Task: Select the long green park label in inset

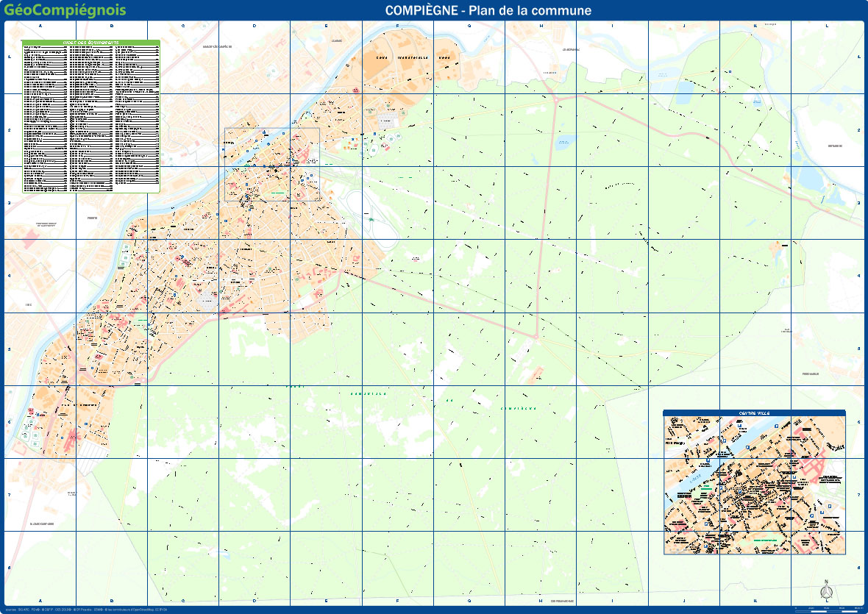Action: tap(766, 539)
